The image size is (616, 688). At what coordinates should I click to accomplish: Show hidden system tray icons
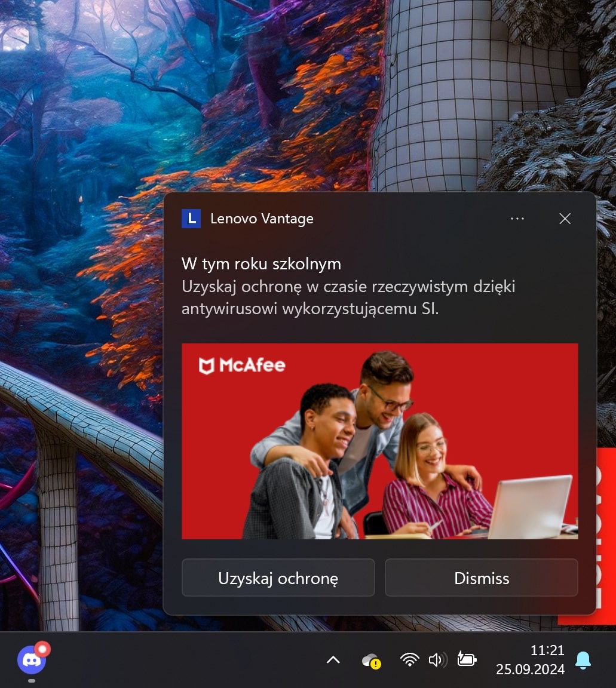(x=333, y=660)
